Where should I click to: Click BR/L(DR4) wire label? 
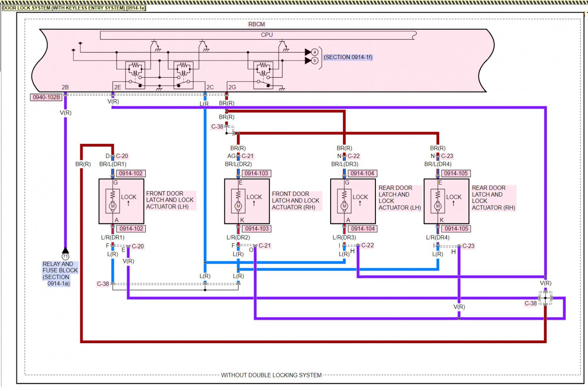438,164
